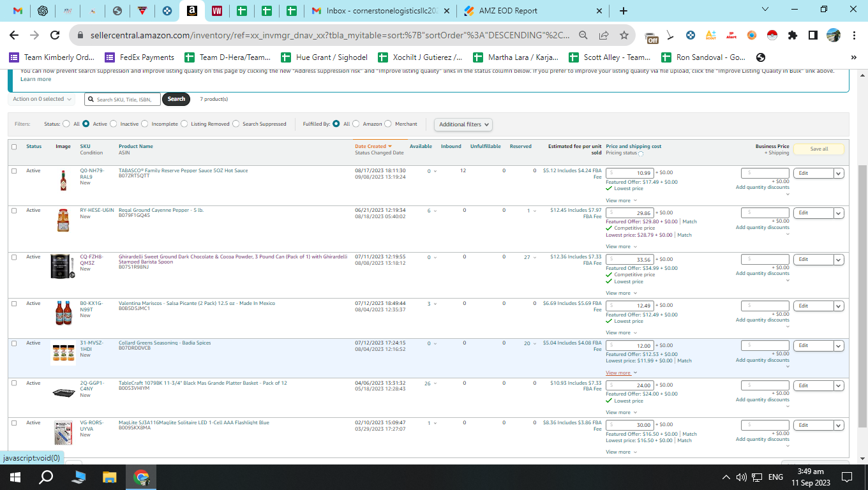The image size is (868, 490).
Task: Expand the Additional filters dropdown
Action: tap(463, 124)
